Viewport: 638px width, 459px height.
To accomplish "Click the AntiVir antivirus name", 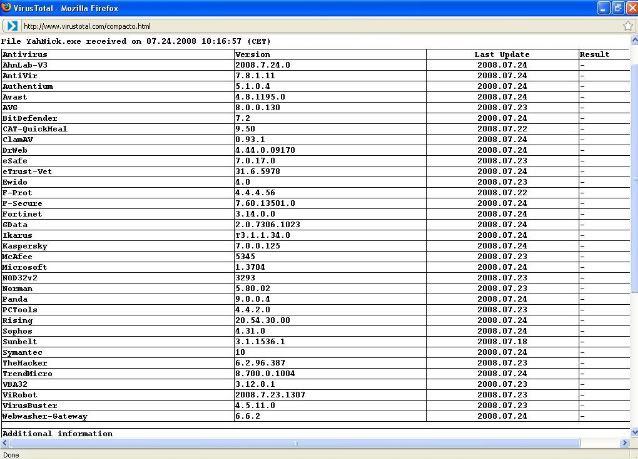I will tap(20, 76).
